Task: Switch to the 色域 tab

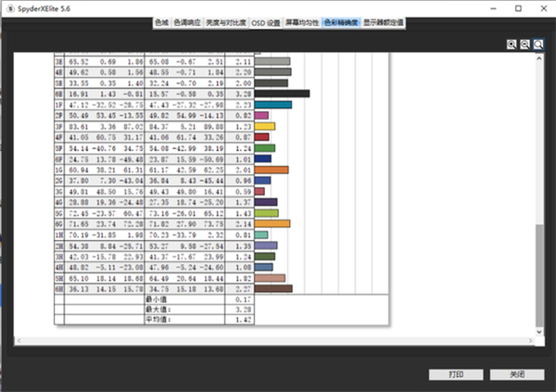Action: click(x=161, y=20)
